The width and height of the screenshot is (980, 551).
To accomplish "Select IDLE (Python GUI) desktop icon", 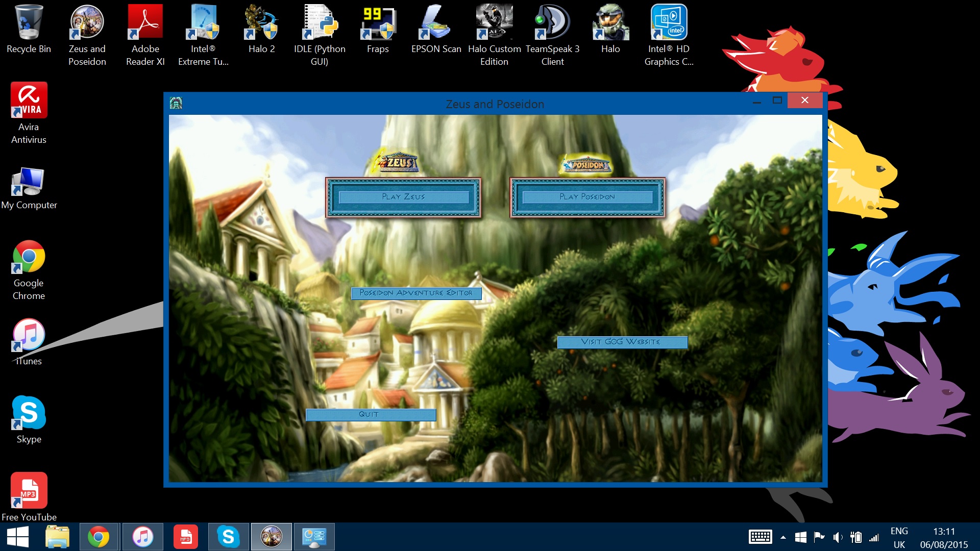I will coord(320,36).
